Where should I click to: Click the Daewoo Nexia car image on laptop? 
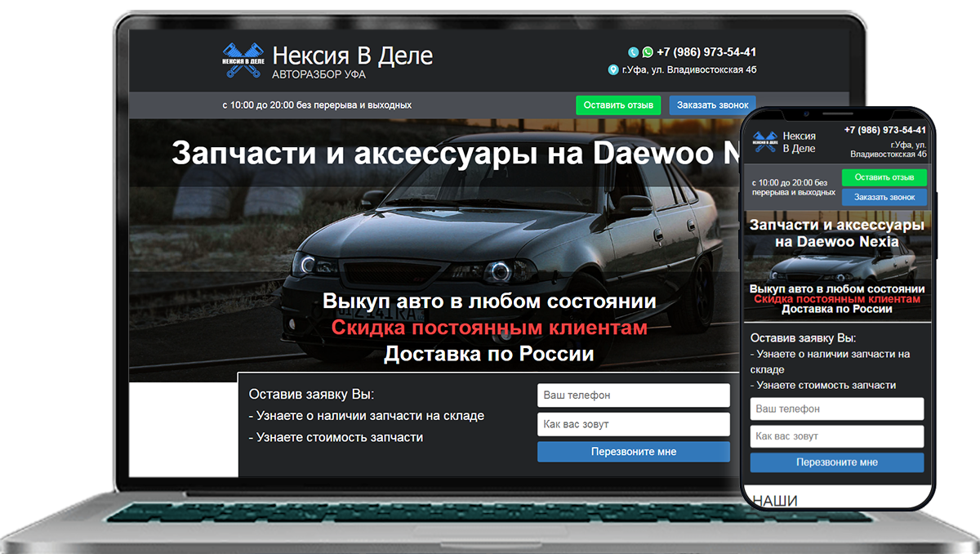(x=506, y=245)
